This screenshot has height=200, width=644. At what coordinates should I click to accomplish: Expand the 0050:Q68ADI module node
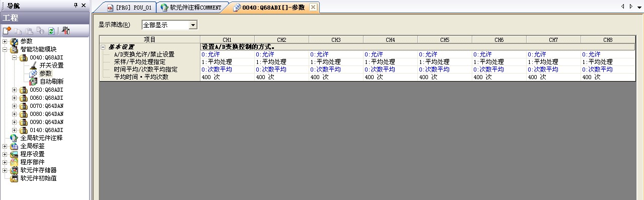click(15, 90)
